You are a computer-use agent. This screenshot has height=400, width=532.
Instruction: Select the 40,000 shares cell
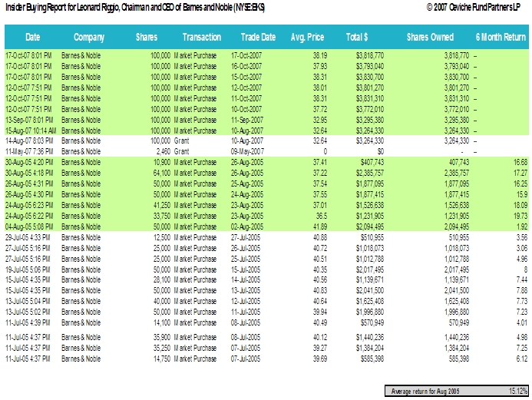[x=161, y=301]
